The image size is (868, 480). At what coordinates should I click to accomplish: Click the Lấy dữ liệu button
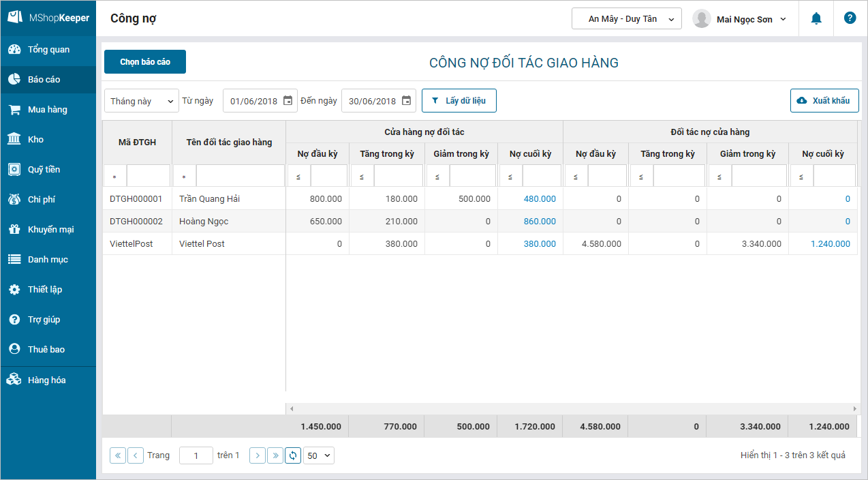[x=459, y=101]
